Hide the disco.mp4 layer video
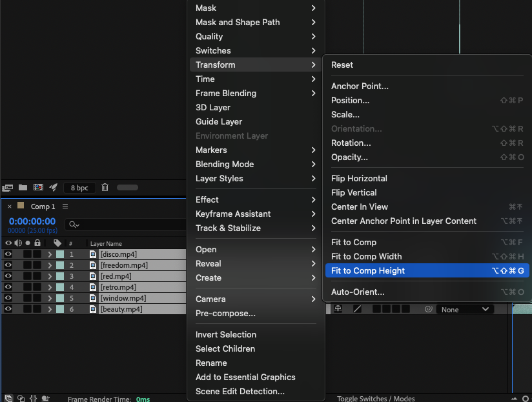Viewport: 532px width, 402px height. click(8, 254)
